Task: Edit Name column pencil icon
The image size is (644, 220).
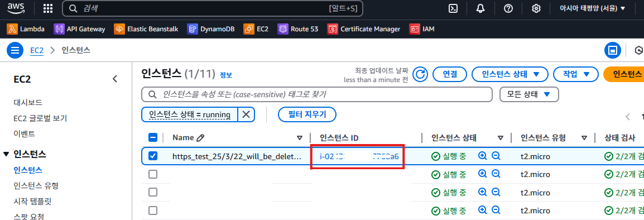Action: 200,138
